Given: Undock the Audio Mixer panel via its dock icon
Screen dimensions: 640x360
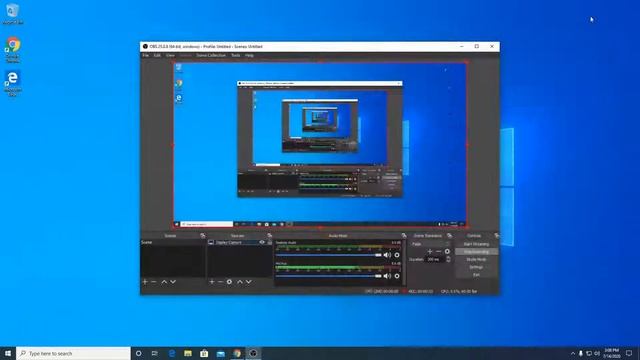Looking at the screenshot, I should pos(404,236).
